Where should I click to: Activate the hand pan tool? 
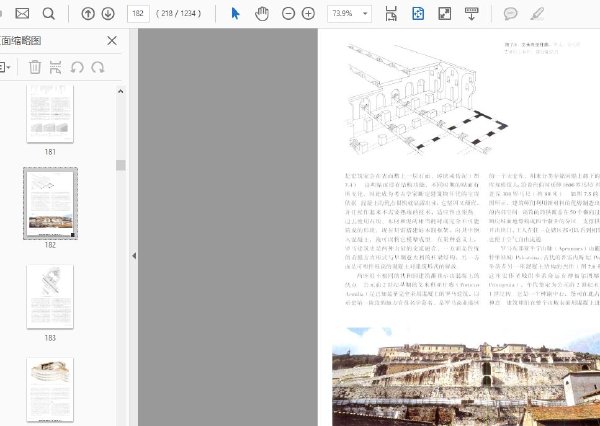(262, 14)
